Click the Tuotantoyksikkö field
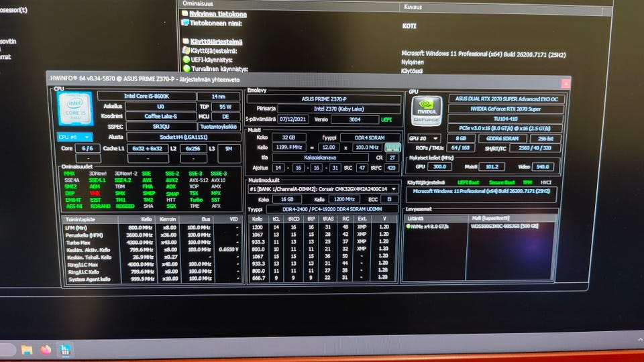Image resolution: width=644 pixels, height=362 pixels. tap(219, 127)
